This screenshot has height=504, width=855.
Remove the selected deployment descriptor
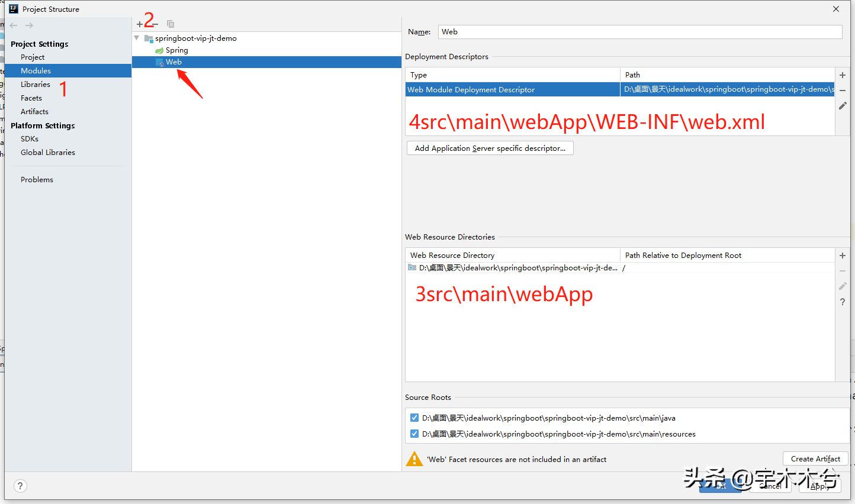click(x=843, y=91)
